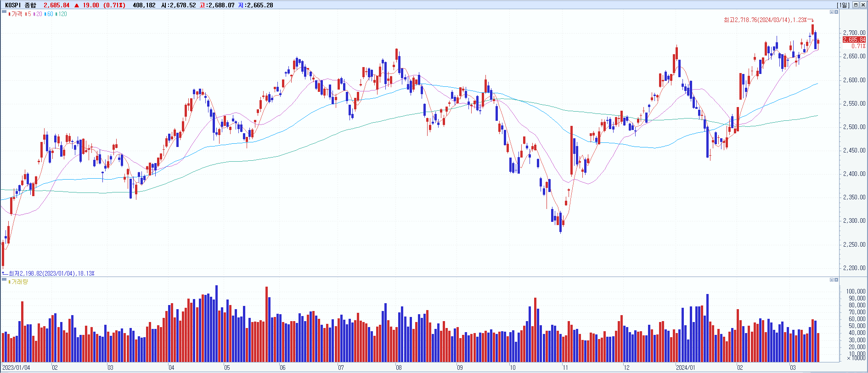Click the [1일] period label

[843, 5]
